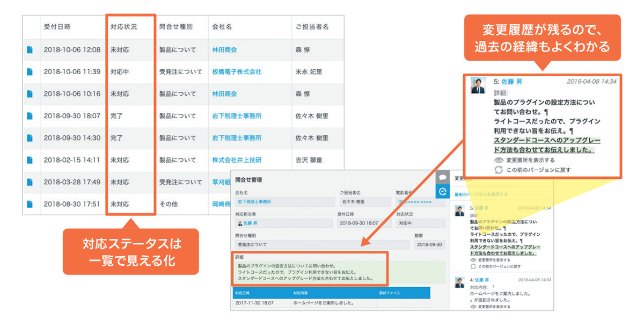Click the person icon beside 佐藤 昇 in 対応担当者
The width and height of the screenshot is (644, 327).
pyautogui.click(x=240, y=223)
